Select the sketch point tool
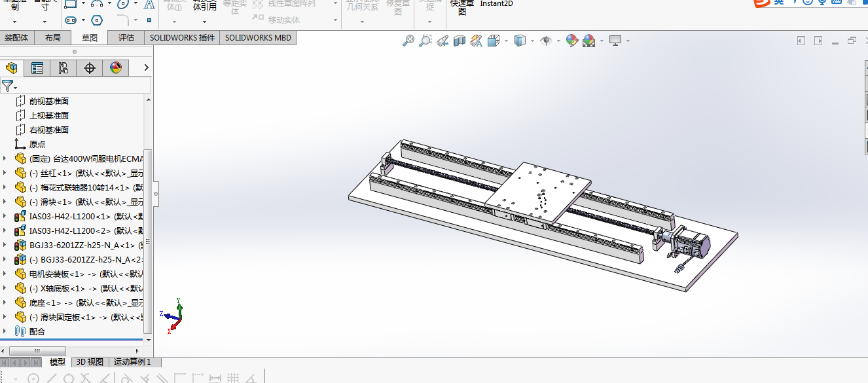Viewport: 868px width, 383px height. [149, 20]
